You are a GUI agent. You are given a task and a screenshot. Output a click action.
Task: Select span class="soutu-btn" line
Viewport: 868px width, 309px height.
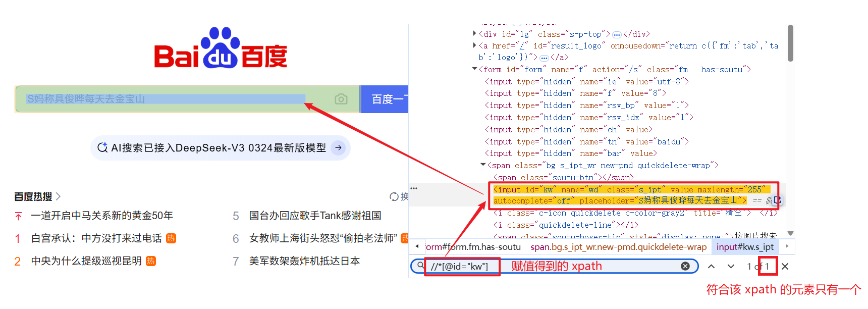(x=564, y=178)
